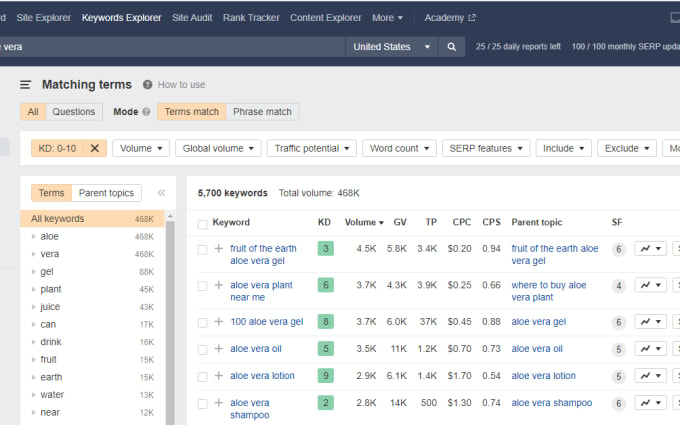Click the How to use help icon
The height and width of the screenshot is (425, 680).
tap(147, 85)
